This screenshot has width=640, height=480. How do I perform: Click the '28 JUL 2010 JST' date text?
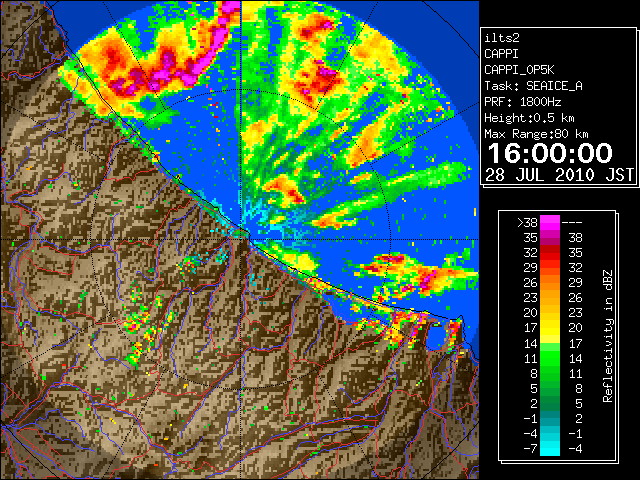(x=559, y=175)
